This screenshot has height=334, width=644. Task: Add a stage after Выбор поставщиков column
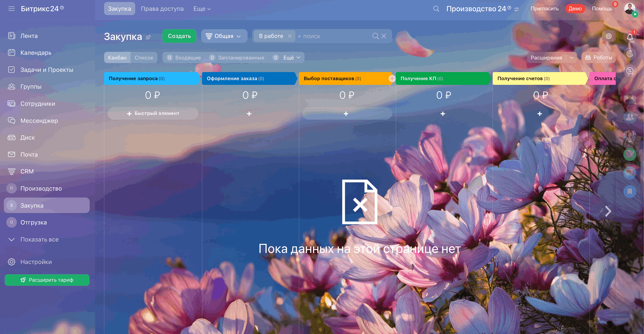[392, 79]
